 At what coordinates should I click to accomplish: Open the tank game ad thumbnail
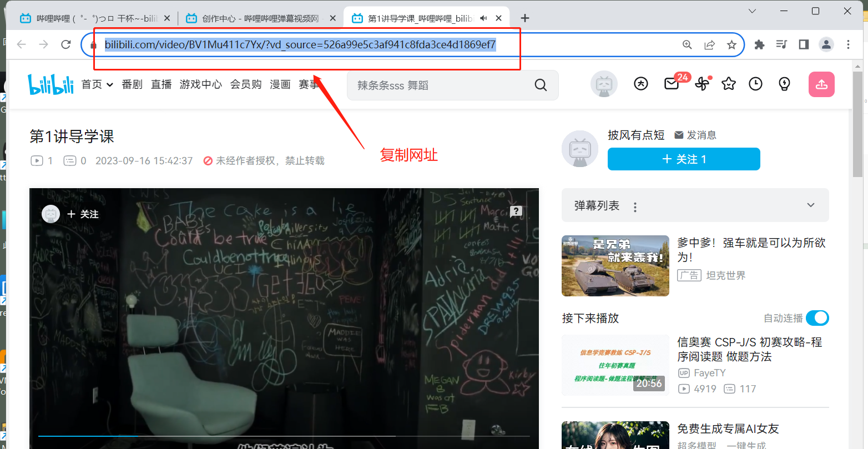615,266
